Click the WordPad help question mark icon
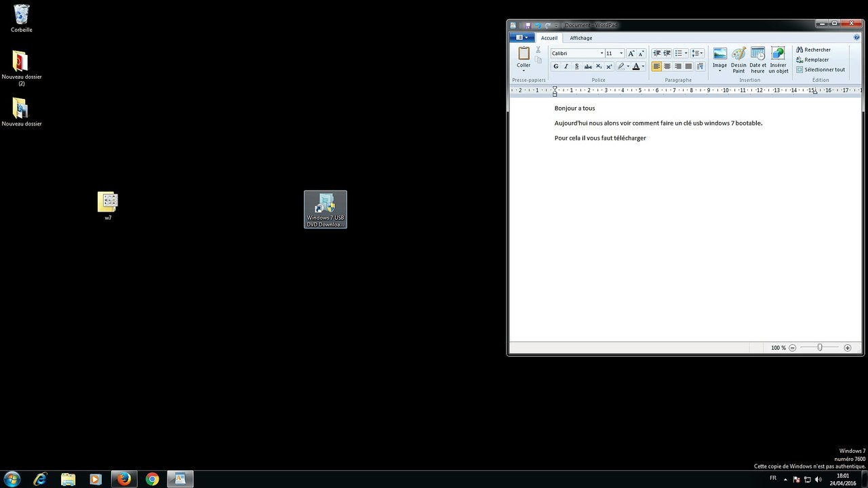 [856, 38]
